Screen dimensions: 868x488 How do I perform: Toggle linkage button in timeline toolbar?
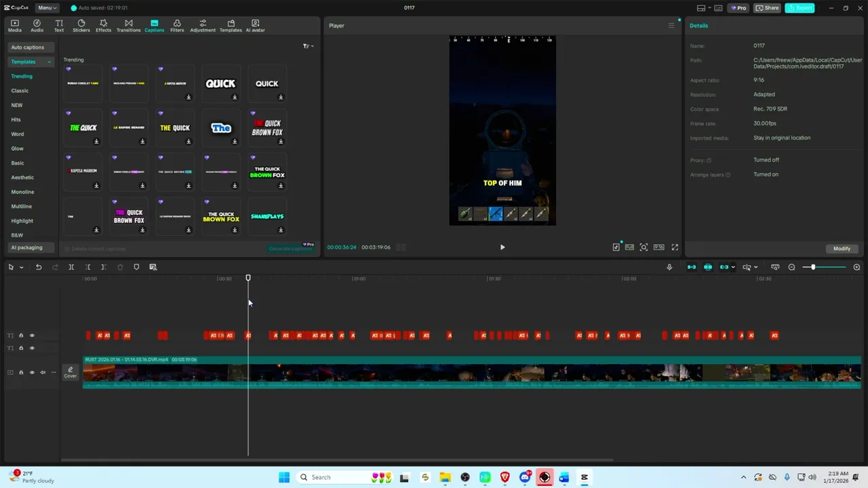click(x=724, y=267)
